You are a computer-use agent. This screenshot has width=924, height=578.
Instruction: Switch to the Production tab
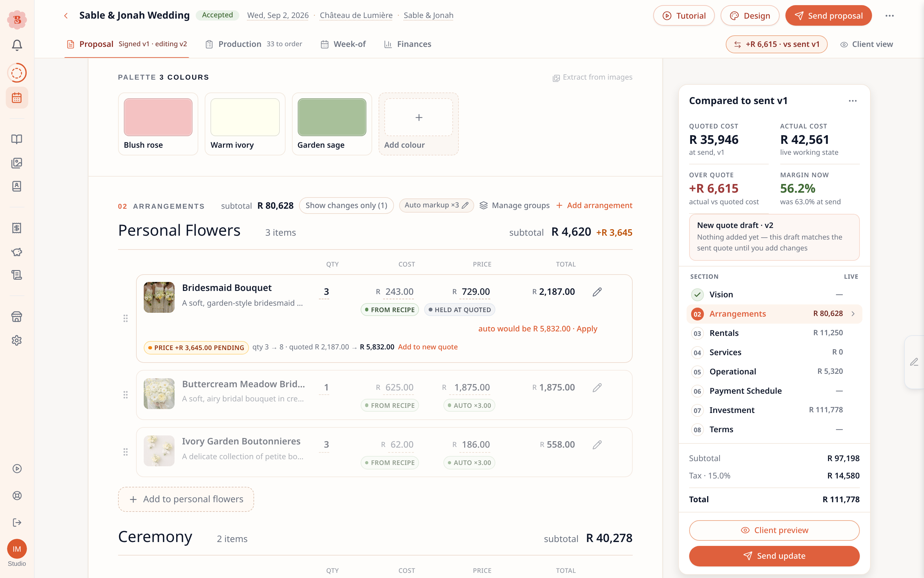253,44
